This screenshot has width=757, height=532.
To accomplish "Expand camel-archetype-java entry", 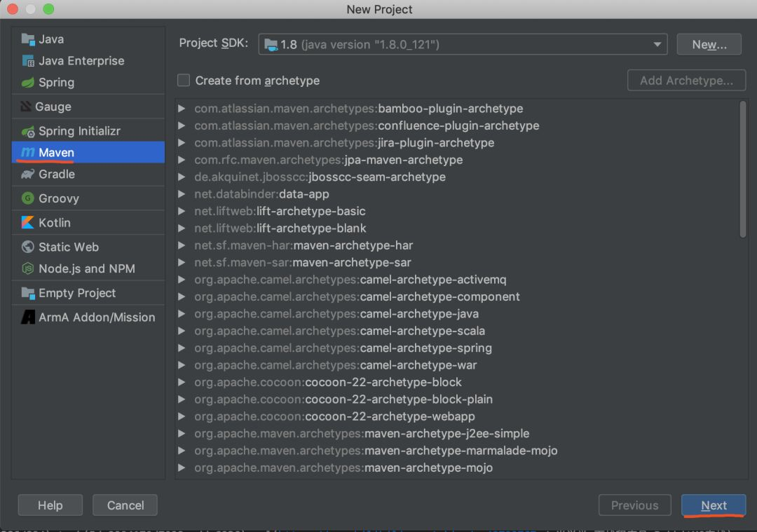I will point(182,314).
